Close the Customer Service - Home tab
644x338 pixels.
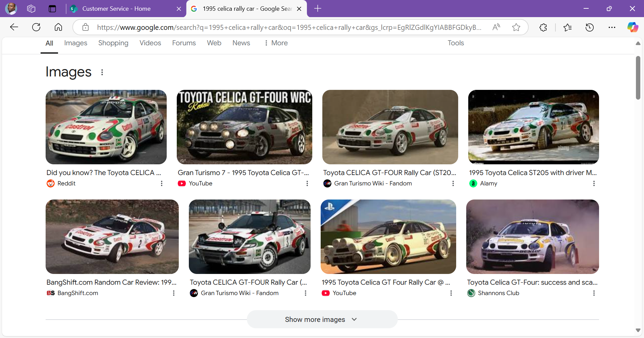click(x=179, y=9)
